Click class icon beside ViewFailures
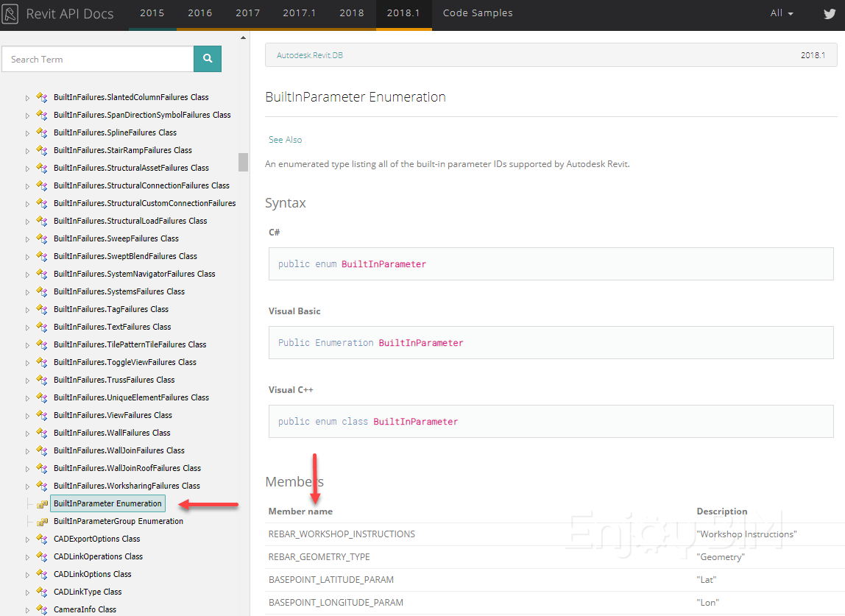The width and height of the screenshot is (845, 616). pyautogui.click(x=42, y=416)
